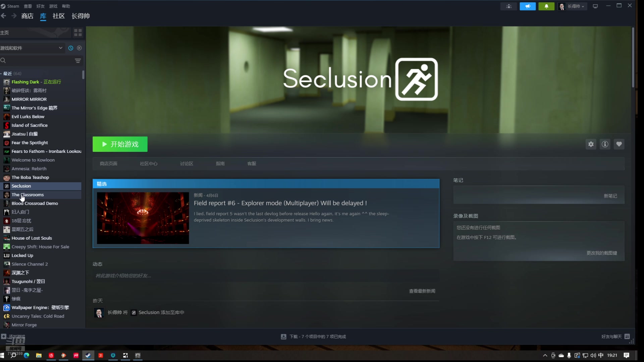Click the friends activity icon in title bar
The width and height of the screenshot is (644, 362).
(x=509, y=6)
